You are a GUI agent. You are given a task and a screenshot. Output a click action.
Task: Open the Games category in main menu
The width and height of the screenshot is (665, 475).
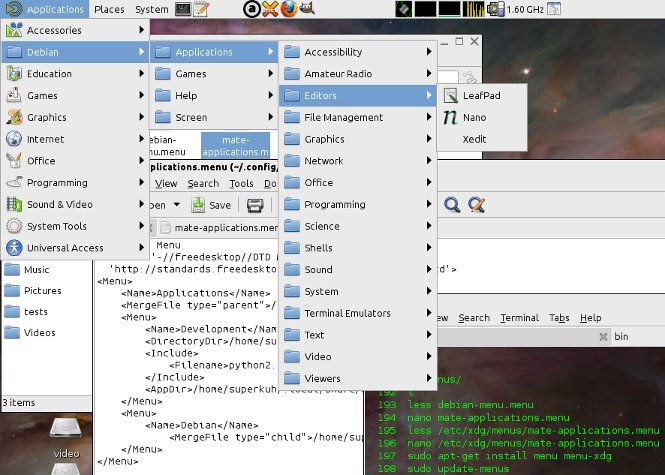pos(75,95)
